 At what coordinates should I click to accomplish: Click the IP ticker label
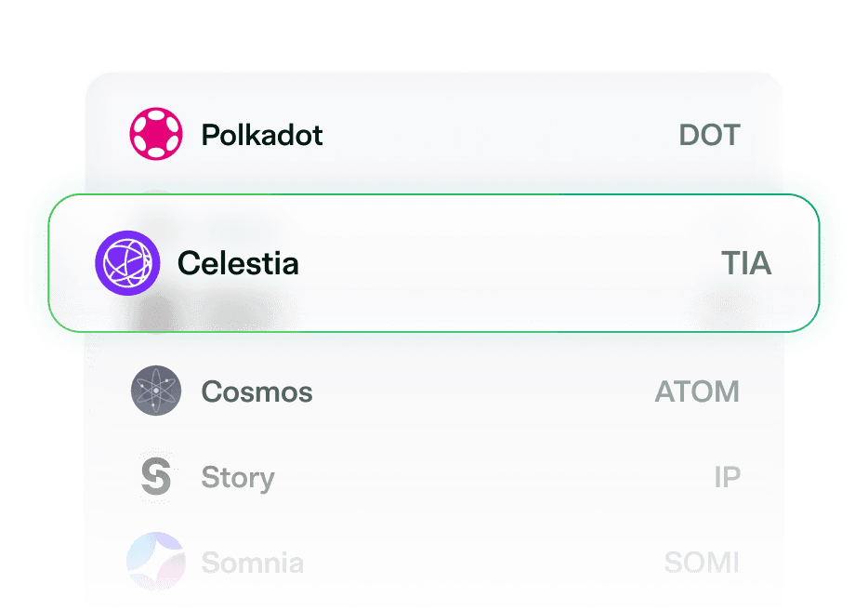click(730, 477)
